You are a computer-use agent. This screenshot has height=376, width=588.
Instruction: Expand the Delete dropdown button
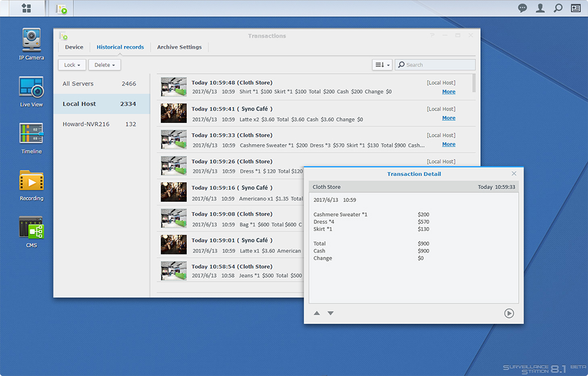click(105, 65)
